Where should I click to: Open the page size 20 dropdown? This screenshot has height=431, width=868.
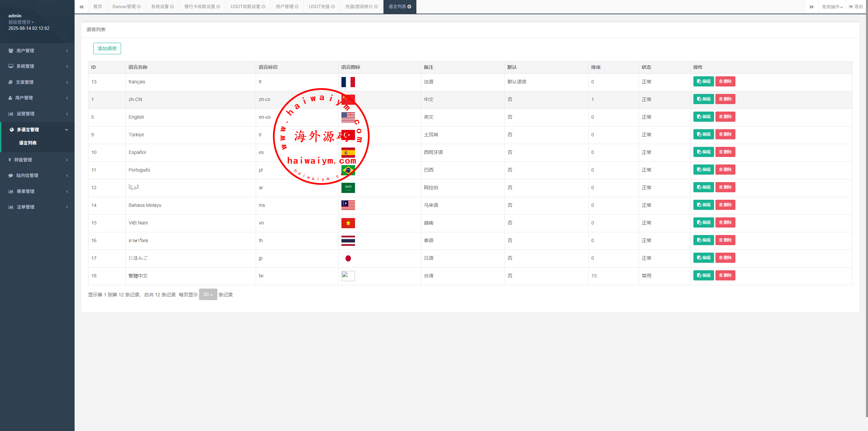point(208,294)
